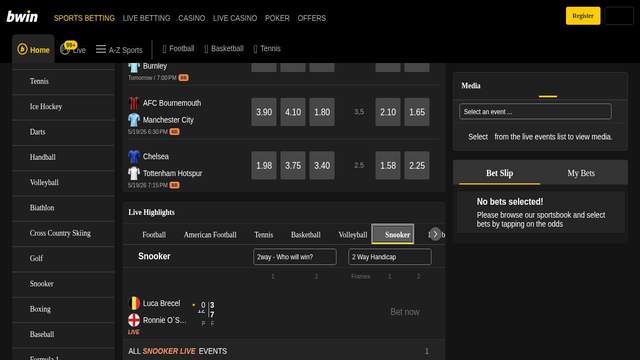640x360 pixels.
Task: Pick over 3.5 goals odds 2.10
Action: [x=388, y=112]
